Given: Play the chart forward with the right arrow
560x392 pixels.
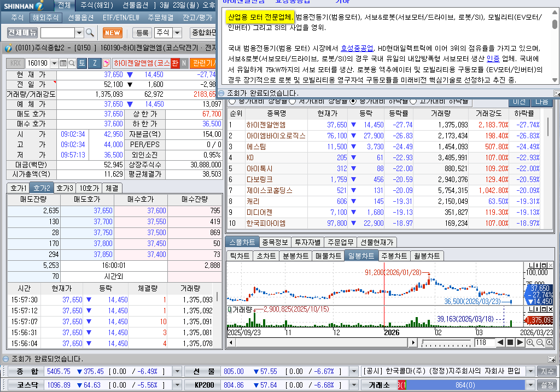Looking at the screenshot, I should (x=520, y=343).
